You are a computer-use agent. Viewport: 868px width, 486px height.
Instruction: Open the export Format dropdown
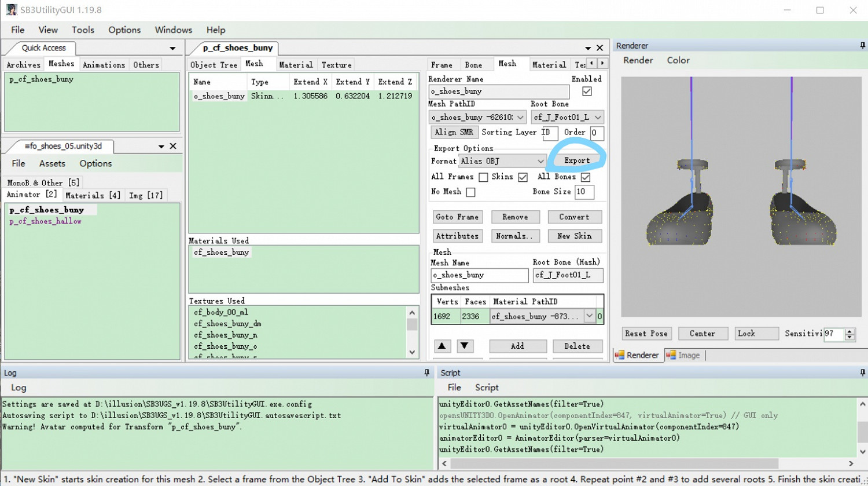click(x=540, y=161)
